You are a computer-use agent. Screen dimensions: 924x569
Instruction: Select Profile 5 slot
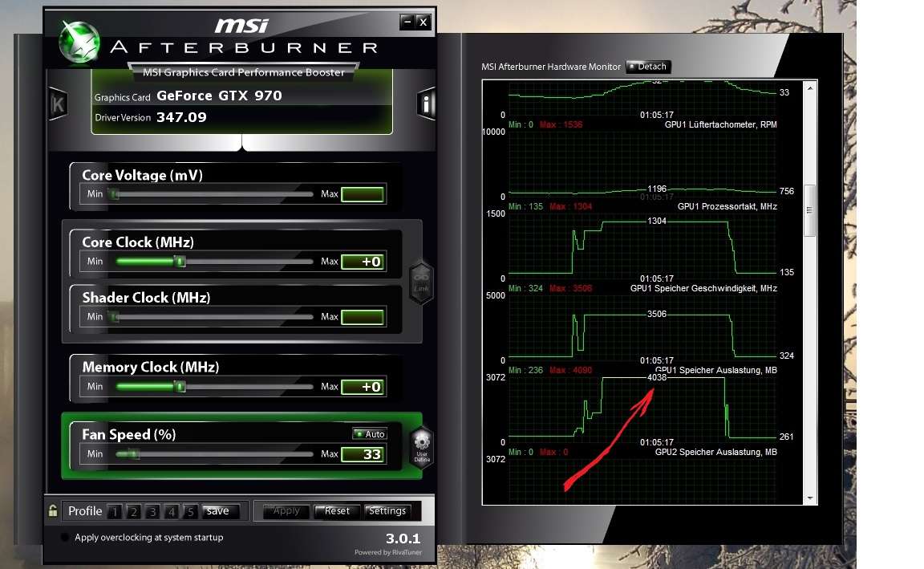click(190, 511)
